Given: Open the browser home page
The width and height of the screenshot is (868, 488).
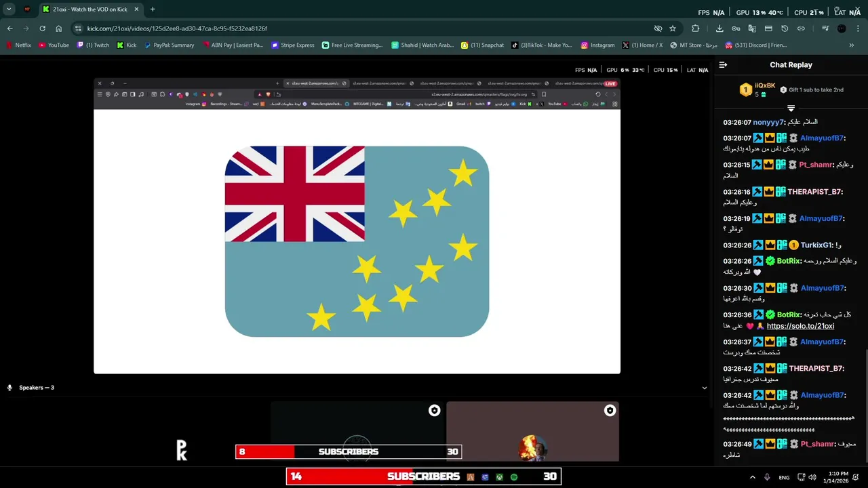Looking at the screenshot, I should pyautogui.click(x=58, y=28).
